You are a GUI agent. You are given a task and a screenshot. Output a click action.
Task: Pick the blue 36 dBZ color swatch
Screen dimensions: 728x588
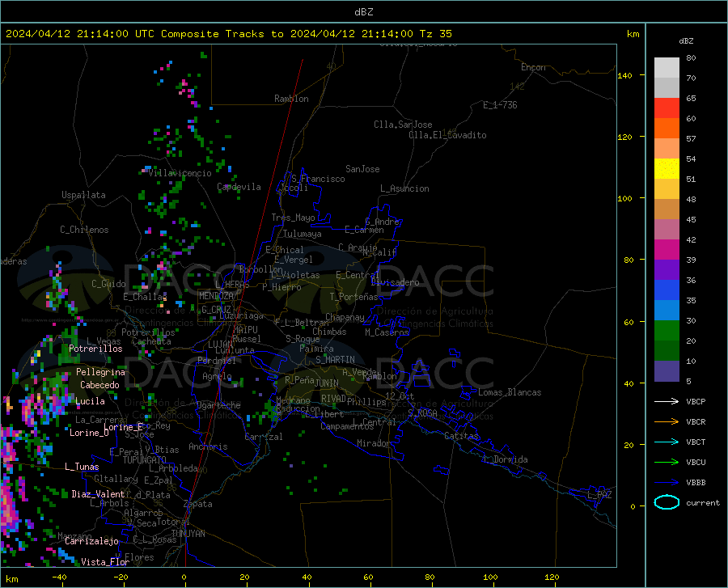coord(667,290)
